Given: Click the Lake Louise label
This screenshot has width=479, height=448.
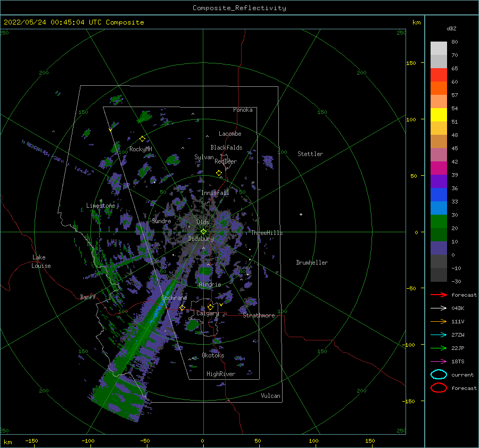Looking at the screenshot, I should [41, 262].
